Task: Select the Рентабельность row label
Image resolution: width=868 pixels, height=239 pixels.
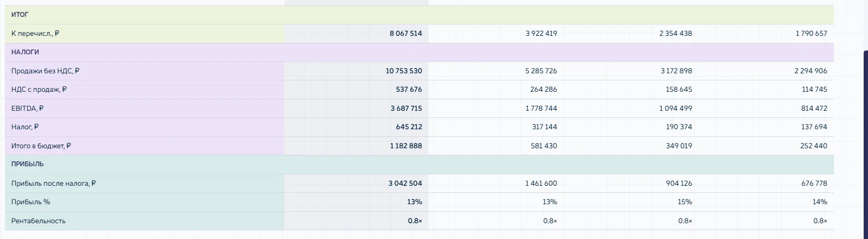Action: pos(39,221)
